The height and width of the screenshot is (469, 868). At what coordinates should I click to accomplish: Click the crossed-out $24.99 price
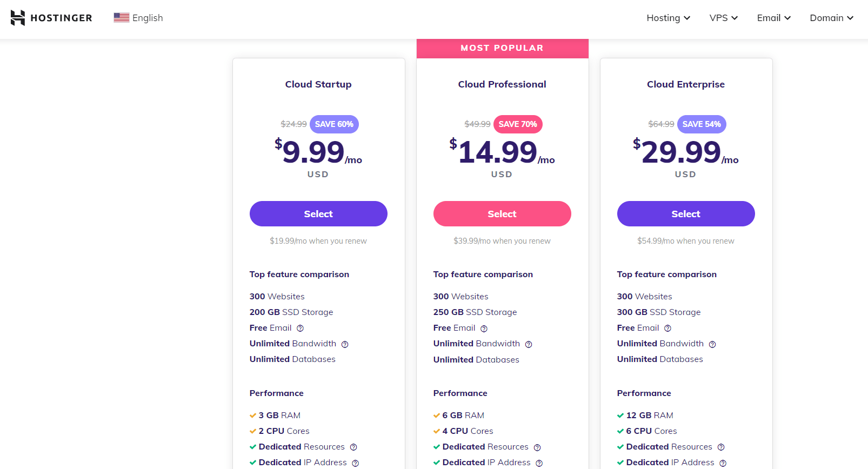click(293, 124)
